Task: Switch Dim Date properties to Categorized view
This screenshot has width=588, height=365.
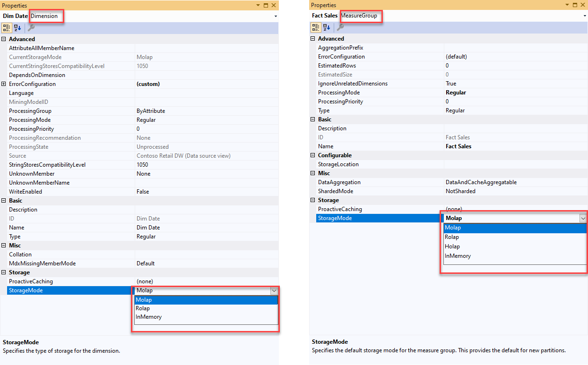Action: tap(7, 28)
